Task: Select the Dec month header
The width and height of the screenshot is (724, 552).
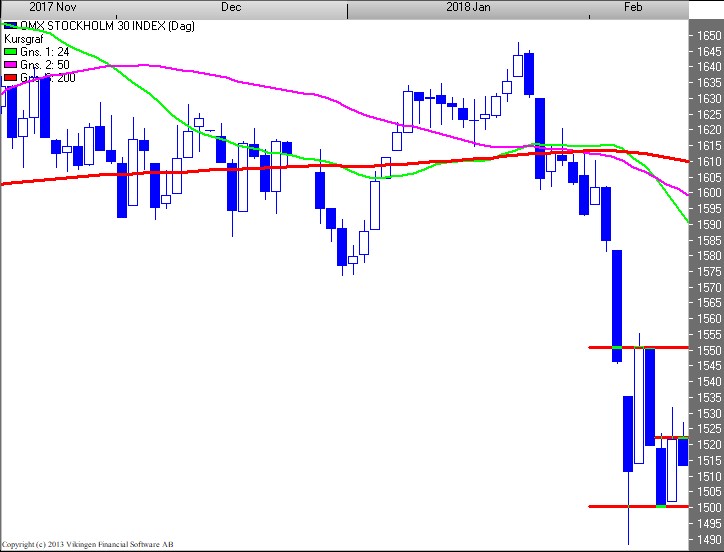Action: tap(230, 7)
